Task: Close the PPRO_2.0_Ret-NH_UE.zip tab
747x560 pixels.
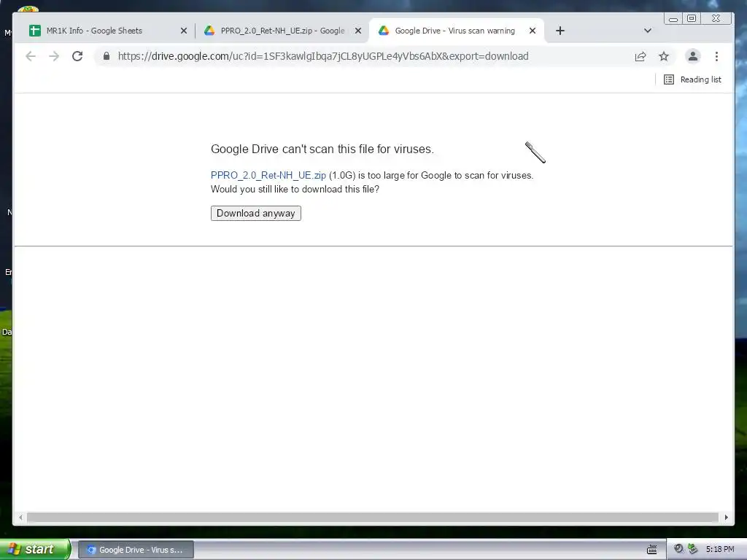Action: click(x=358, y=31)
